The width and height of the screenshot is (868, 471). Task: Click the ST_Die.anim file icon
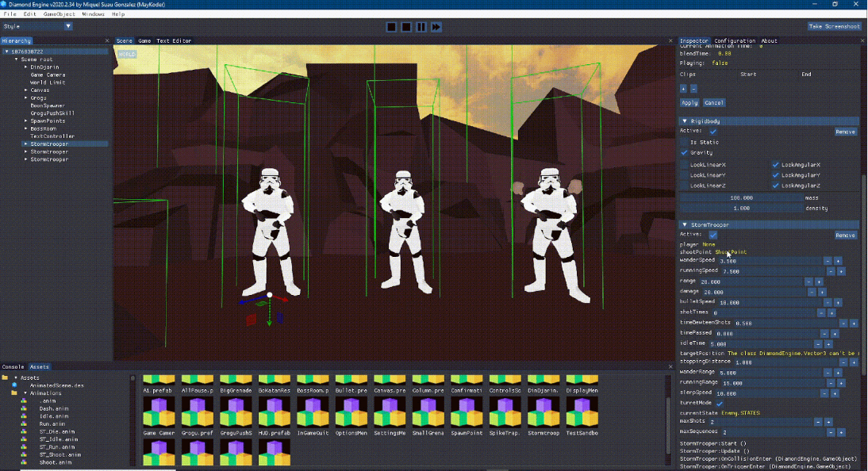pos(24,431)
